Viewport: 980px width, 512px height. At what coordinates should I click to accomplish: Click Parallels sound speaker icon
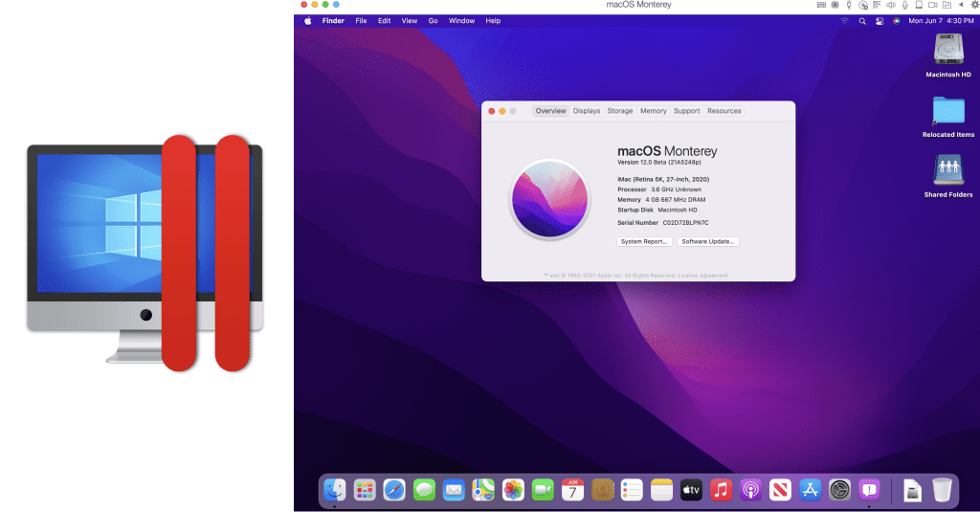coord(891,5)
